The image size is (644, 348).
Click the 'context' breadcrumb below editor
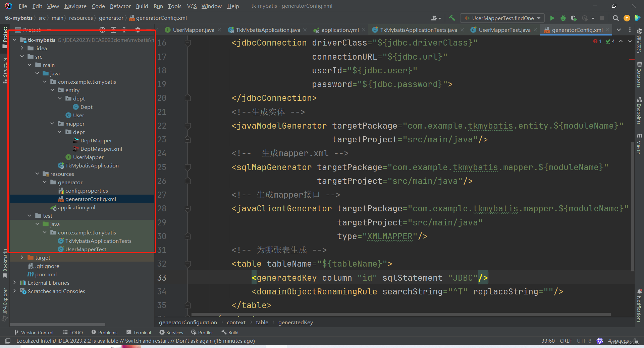click(236, 322)
